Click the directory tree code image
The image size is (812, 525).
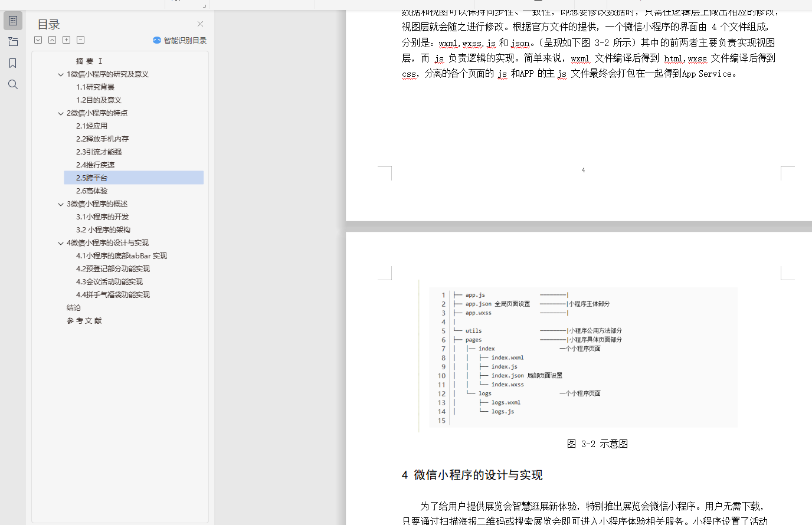[583, 357]
